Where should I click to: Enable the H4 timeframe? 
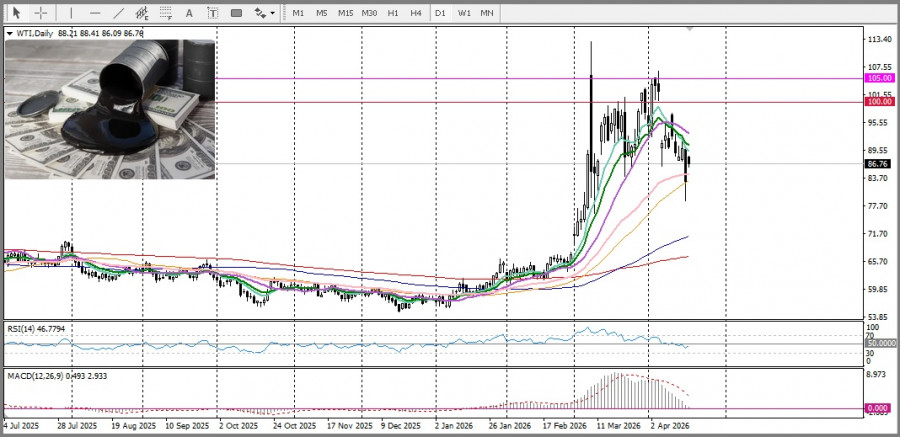(415, 13)
